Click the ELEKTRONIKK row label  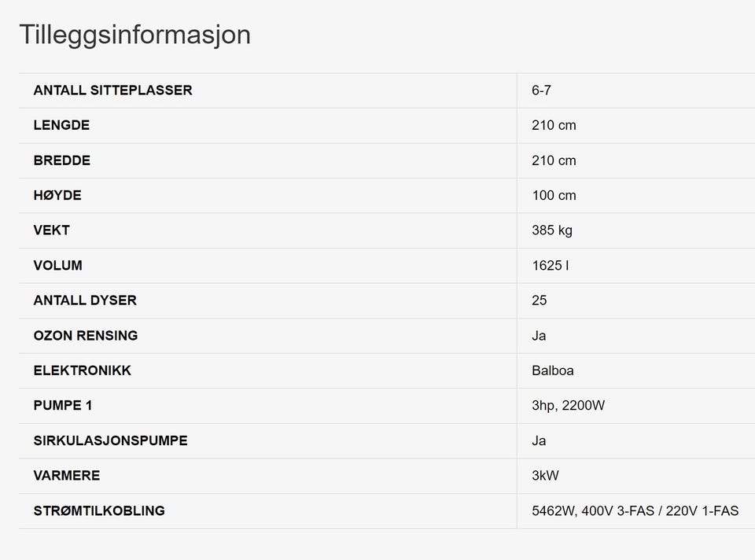point(83,370)
